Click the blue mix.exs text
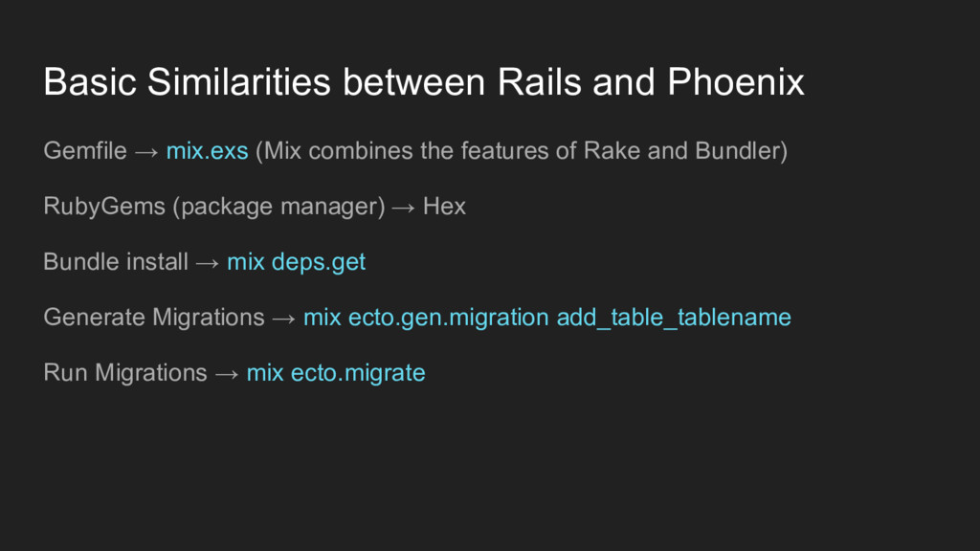This screenshot has width=980, height=551. [207, 151]
